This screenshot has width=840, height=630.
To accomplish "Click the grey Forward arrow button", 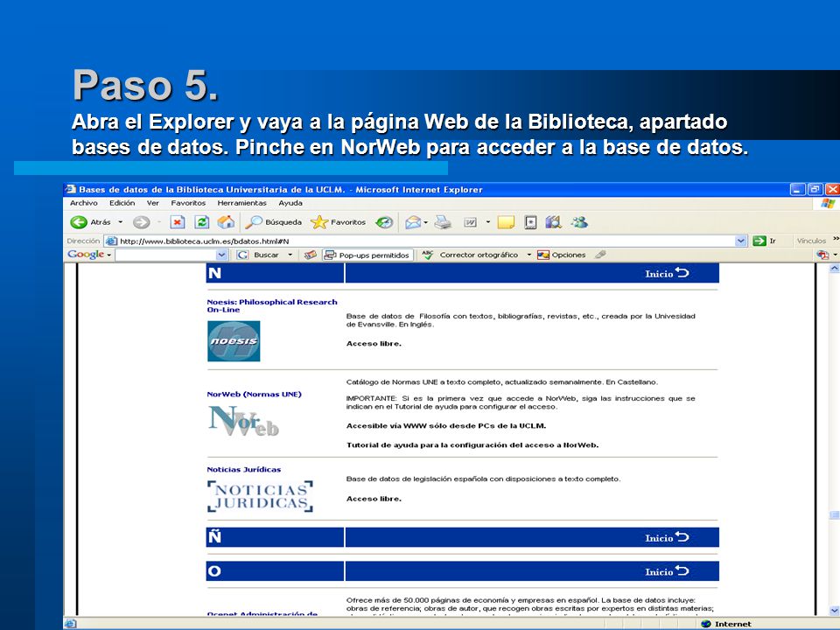I will point(141,222).
